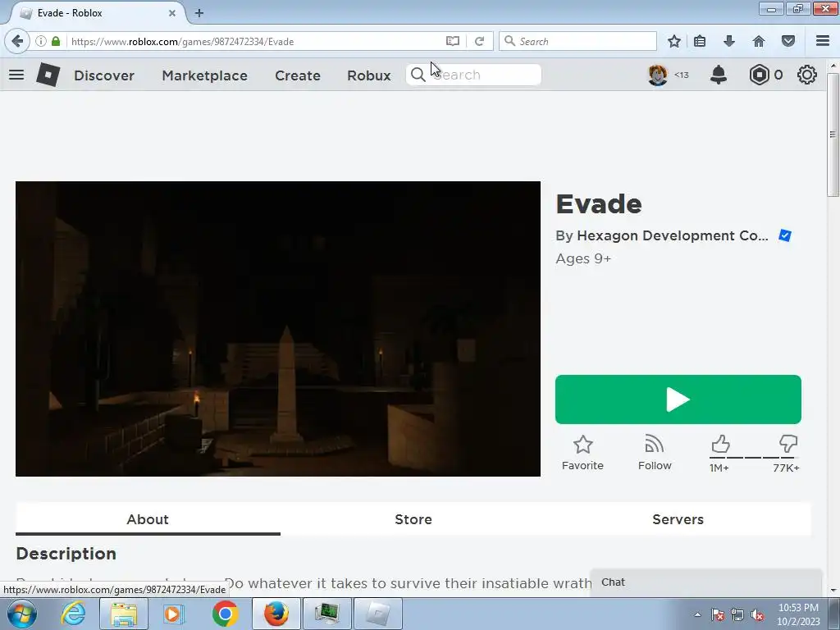Open the Roblox hamburger navigation menu

(x=16, y=75)
